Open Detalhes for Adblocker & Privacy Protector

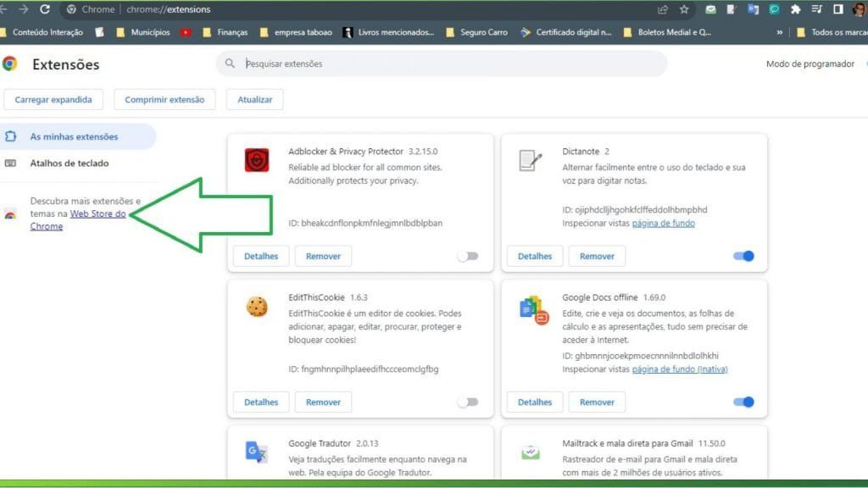point(261,256)
